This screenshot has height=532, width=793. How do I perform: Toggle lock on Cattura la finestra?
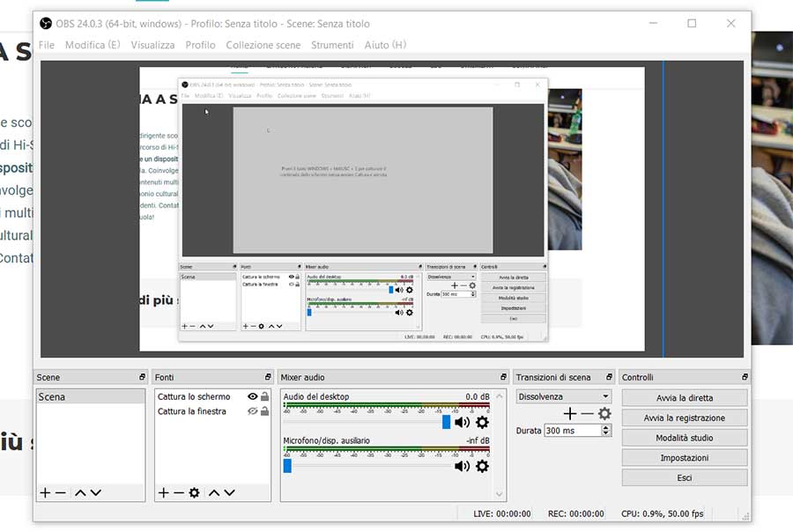264,411
